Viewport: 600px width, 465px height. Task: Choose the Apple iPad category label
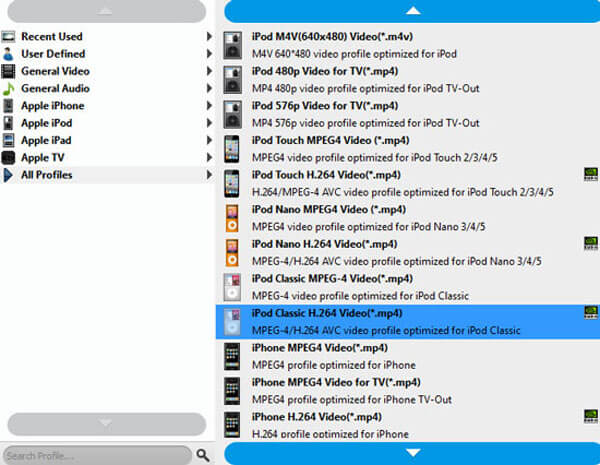tap(46, 140)
